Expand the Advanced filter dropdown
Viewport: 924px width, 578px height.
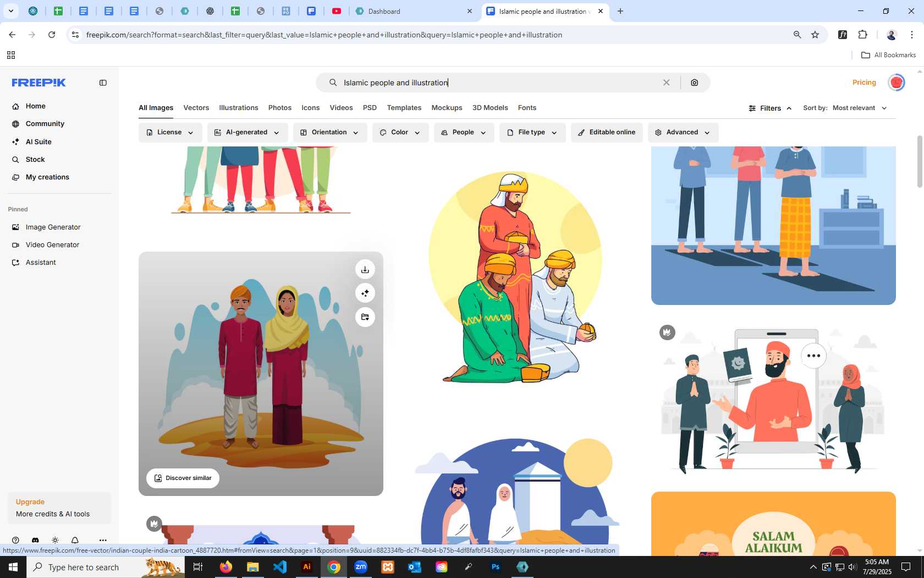point(683,133)
